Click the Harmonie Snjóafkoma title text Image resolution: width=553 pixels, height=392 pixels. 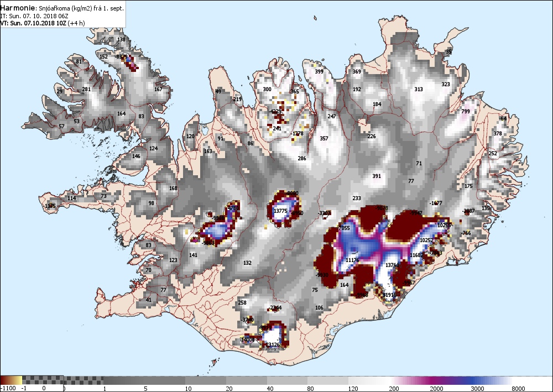pyautogui.click(x=62, y=8)
